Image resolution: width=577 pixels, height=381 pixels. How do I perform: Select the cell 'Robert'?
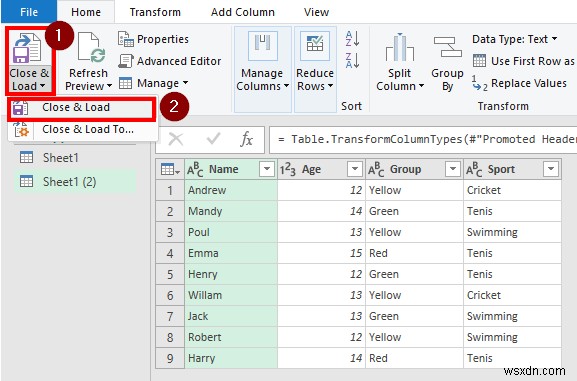pyautogui.click(x=231, y=337)
